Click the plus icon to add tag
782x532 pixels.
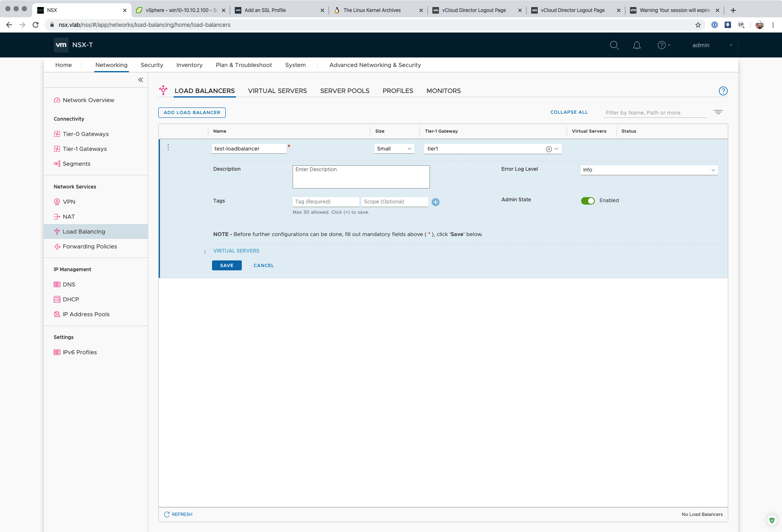pyautogui.click(x=435, y=202)
